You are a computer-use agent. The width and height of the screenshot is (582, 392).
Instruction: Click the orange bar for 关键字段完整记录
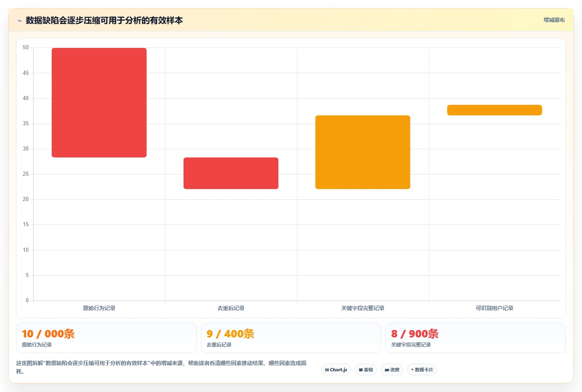coord(363,152)
